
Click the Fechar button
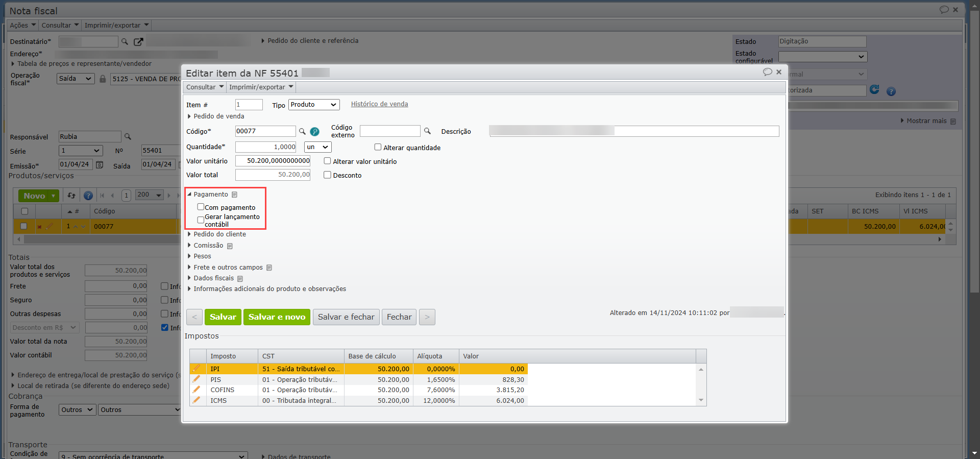pos(399,317)
